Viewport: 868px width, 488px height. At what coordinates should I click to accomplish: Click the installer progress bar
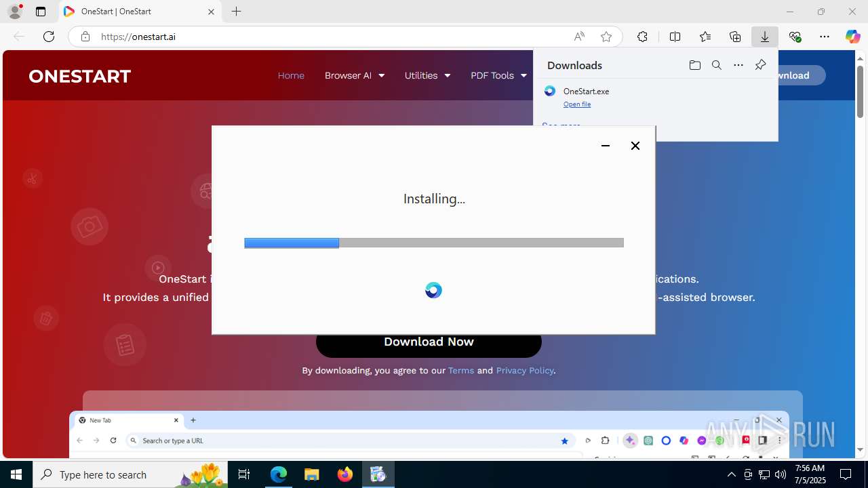[x=434, y=243]
